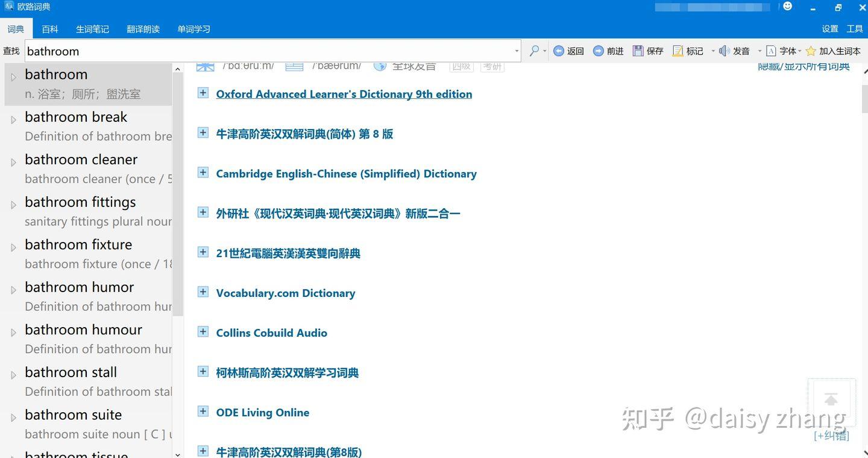Open the 设置 menu
The width and height of the screenshot is (868, 458).
pos(830,29)
